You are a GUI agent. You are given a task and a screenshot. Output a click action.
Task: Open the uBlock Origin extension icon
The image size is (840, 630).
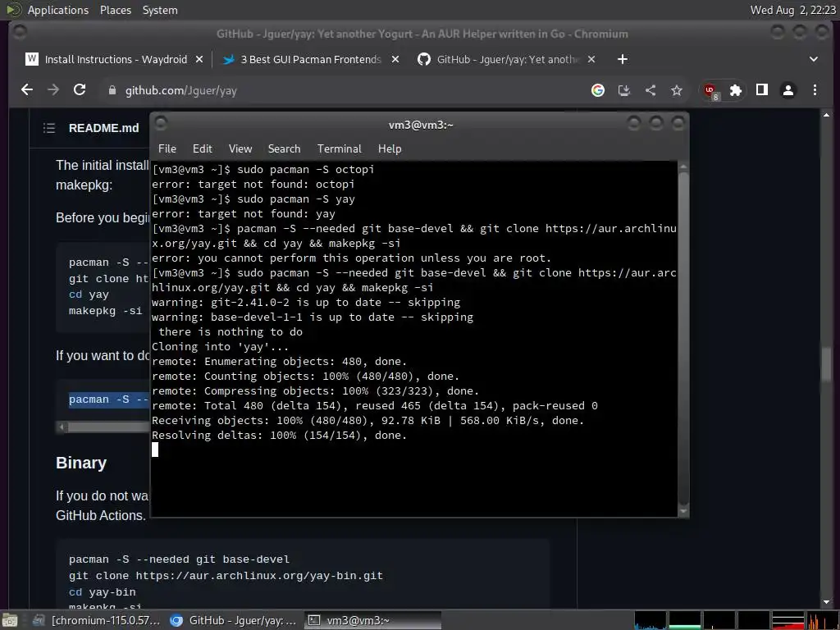pos(711,90)
